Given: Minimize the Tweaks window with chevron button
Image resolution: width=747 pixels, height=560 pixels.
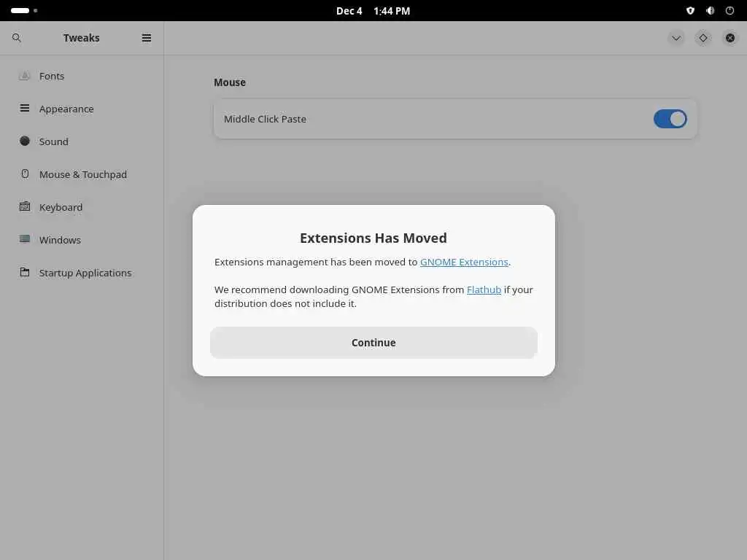Looking at the screenshot, I should [x=676, y=38].
